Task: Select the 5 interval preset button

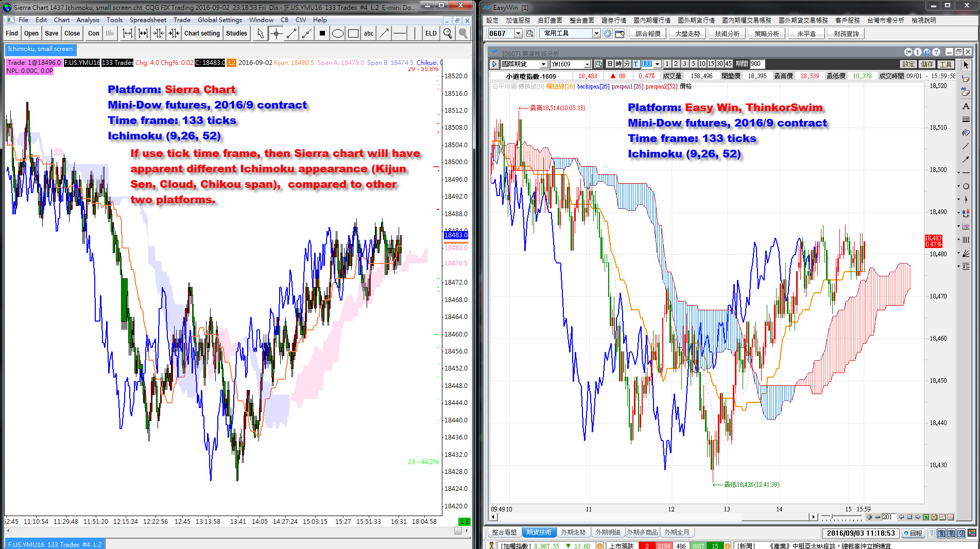Action: click(x=694, y=64)
